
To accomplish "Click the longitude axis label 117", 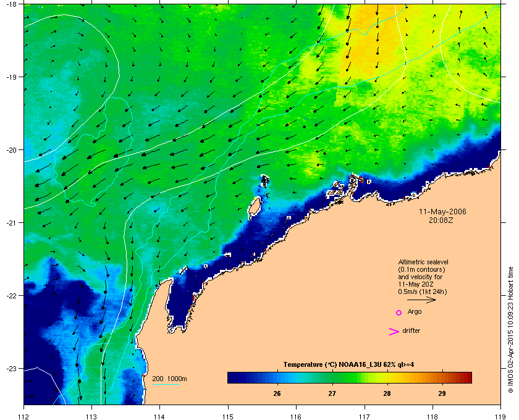I will pyautogui.click(x=365, y=417).
